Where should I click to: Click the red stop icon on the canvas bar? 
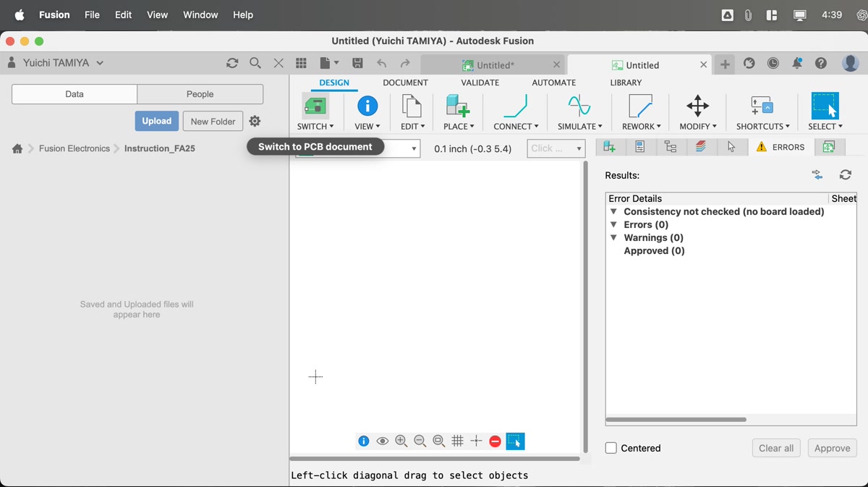coord(495,441)
